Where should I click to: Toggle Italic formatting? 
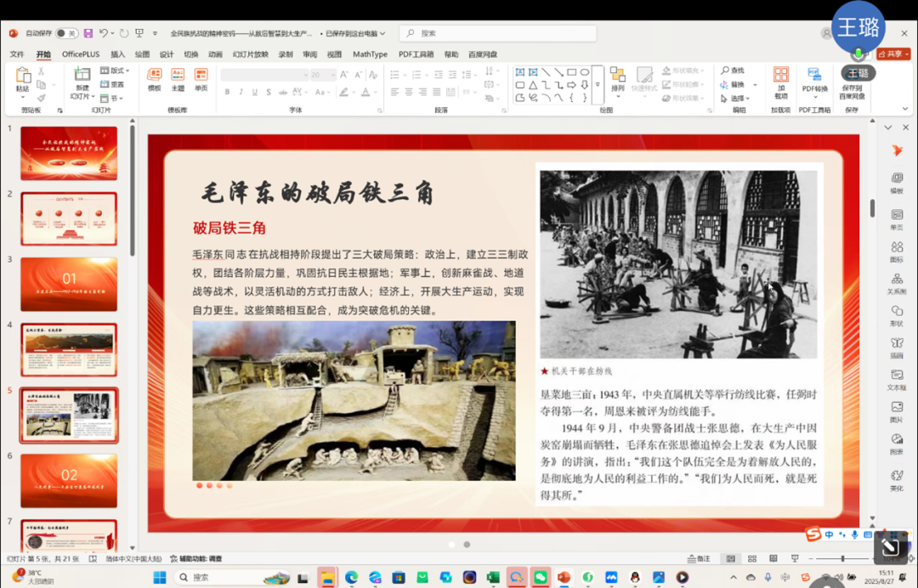tap(241, 92)
